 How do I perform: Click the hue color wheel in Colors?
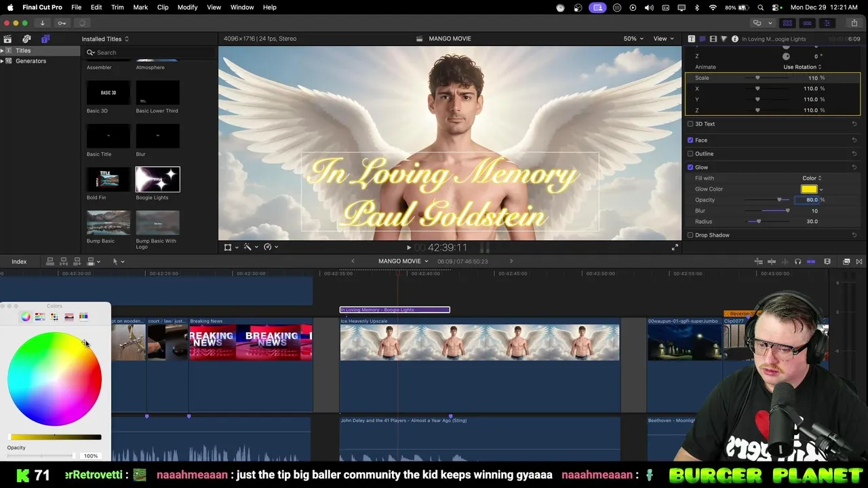click(x=54, y=380)
